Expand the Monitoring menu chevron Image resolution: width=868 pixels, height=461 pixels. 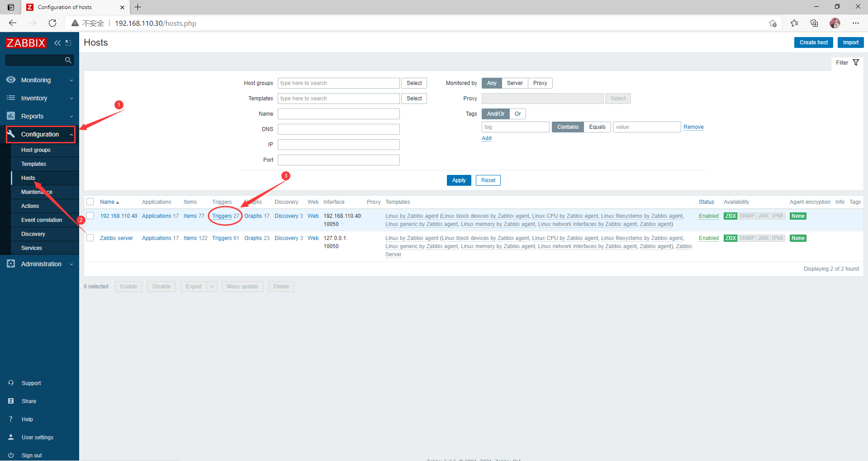tap(71, 80)
